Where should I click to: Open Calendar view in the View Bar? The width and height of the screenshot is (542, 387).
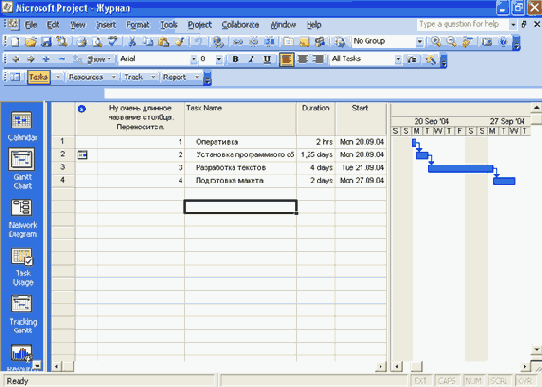pos(22,126)
